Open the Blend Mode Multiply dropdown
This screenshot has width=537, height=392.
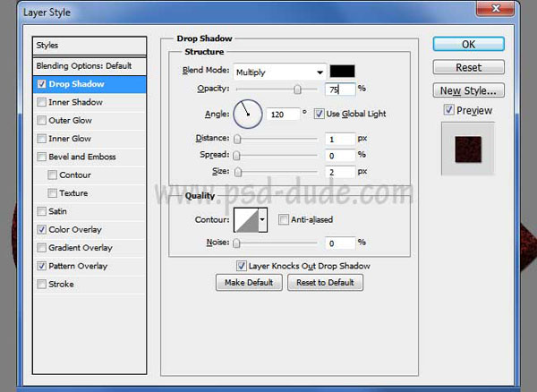coord(279,72)
